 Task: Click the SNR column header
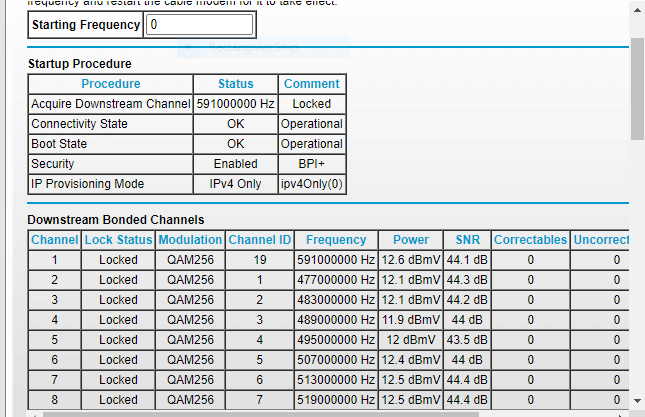point(467,240)
